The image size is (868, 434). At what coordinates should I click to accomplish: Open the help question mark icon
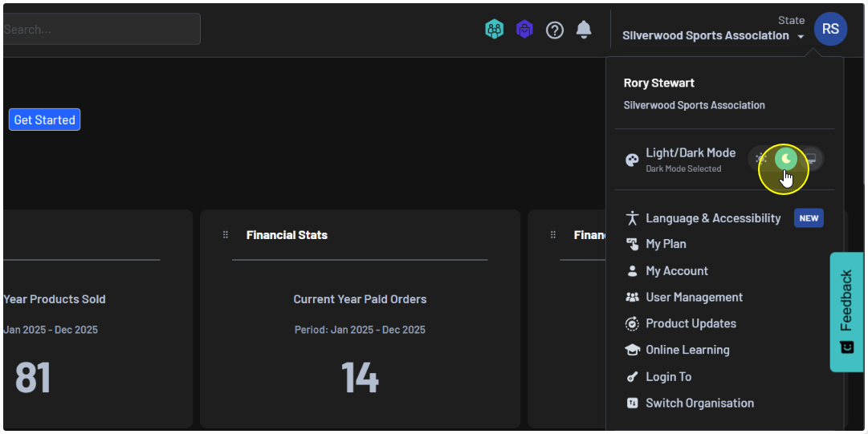(555, 30)
